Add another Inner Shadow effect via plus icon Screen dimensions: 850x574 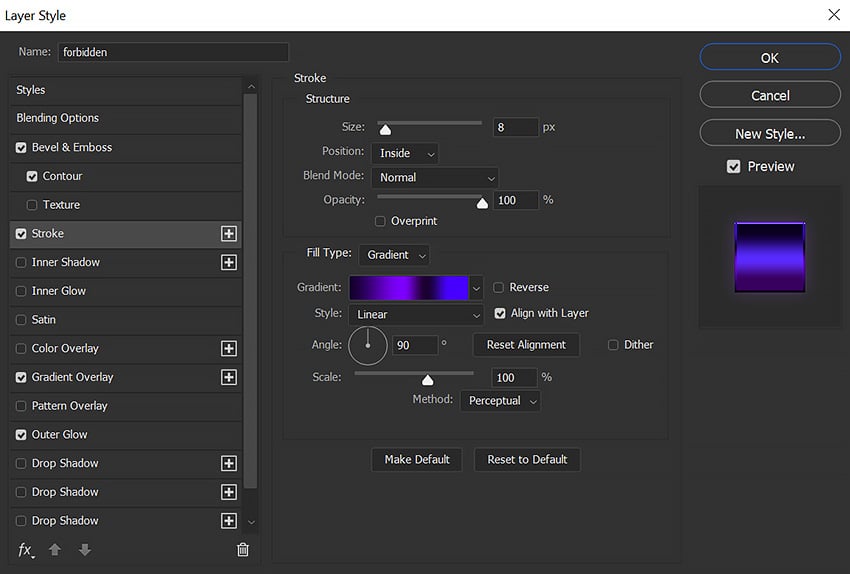click(228, 262)
